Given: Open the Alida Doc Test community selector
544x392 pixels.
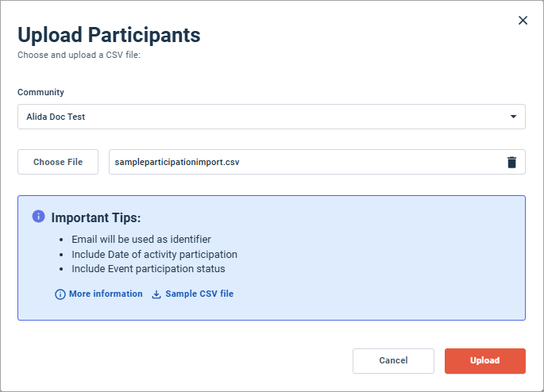Looking at the screenshot, I should (272, 117).
